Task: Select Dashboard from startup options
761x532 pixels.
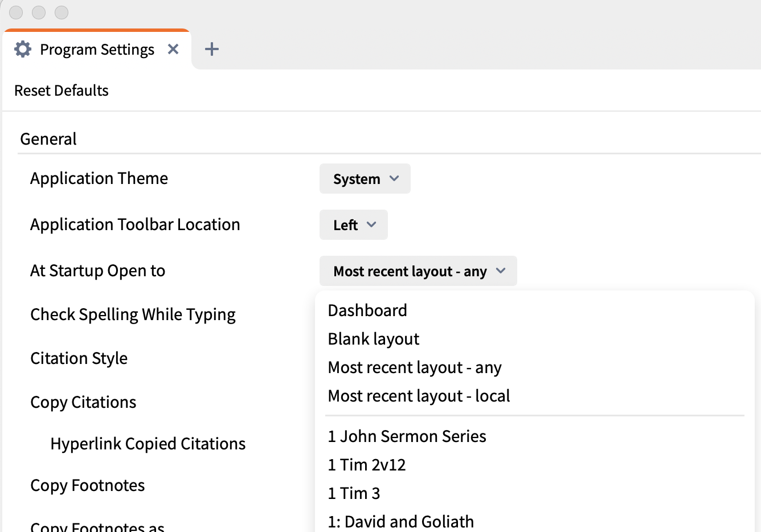Action: coord(367,310)
